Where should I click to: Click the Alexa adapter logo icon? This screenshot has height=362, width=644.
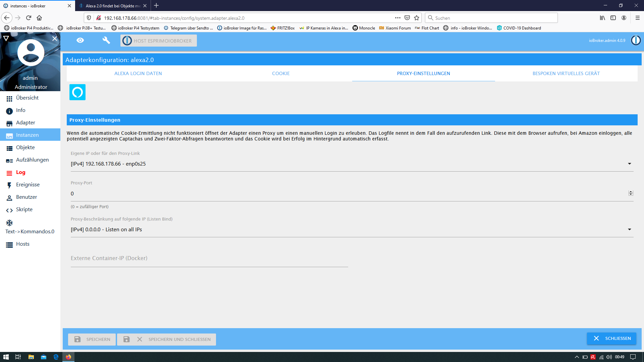point(77,92)
